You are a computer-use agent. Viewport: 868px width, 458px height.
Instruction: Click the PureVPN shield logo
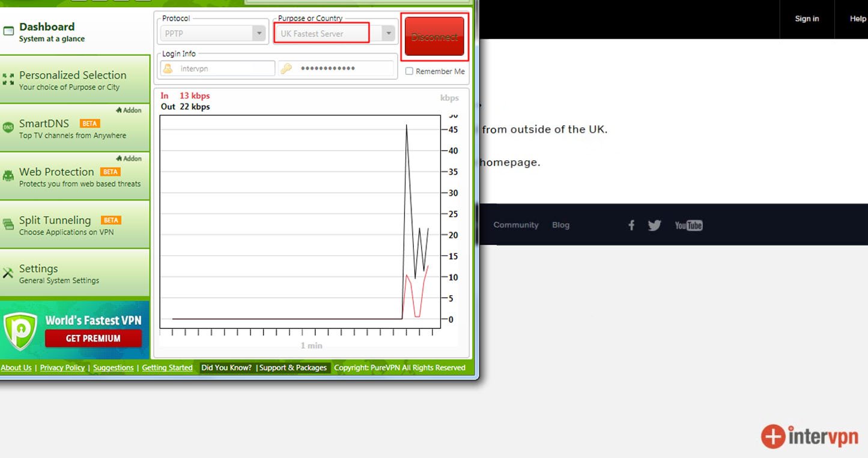20,331
